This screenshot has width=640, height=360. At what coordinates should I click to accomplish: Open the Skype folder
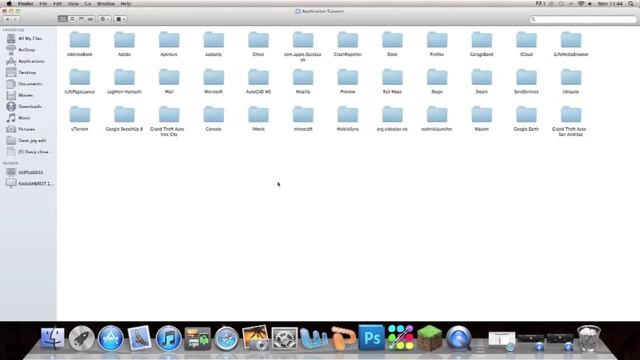(x=437, y=78)
